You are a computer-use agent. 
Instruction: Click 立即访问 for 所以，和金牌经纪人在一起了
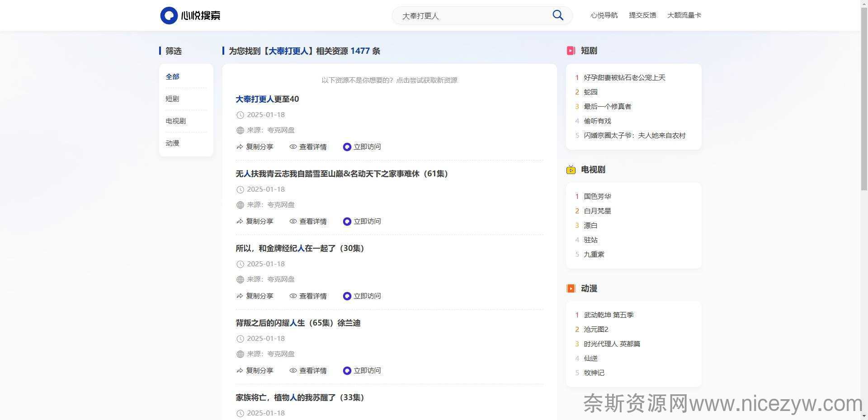[367, 296]
